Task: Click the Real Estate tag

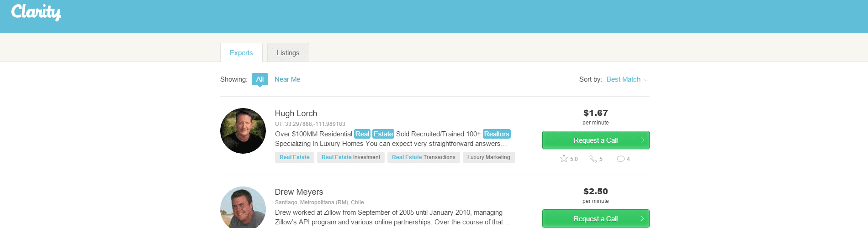Action: click(294, 157)
